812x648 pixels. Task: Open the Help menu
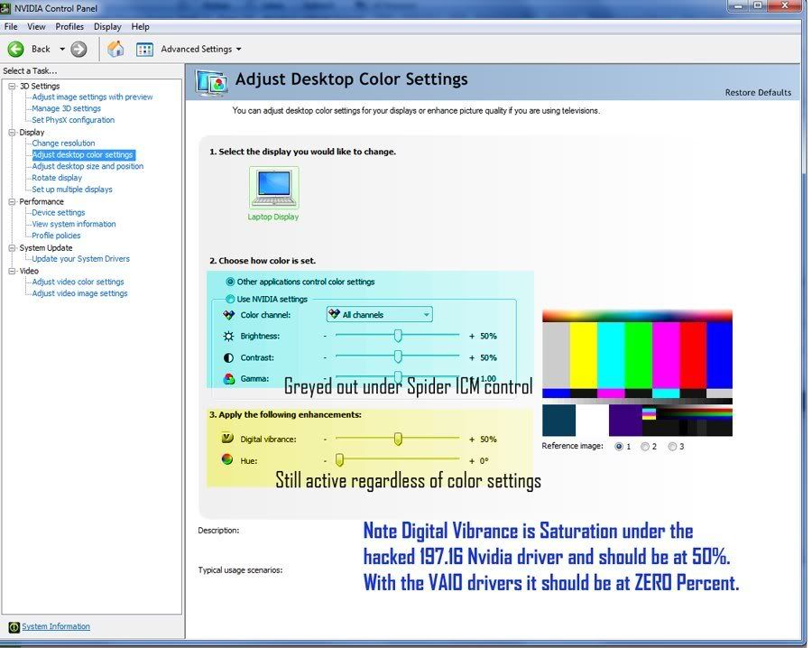141,26
